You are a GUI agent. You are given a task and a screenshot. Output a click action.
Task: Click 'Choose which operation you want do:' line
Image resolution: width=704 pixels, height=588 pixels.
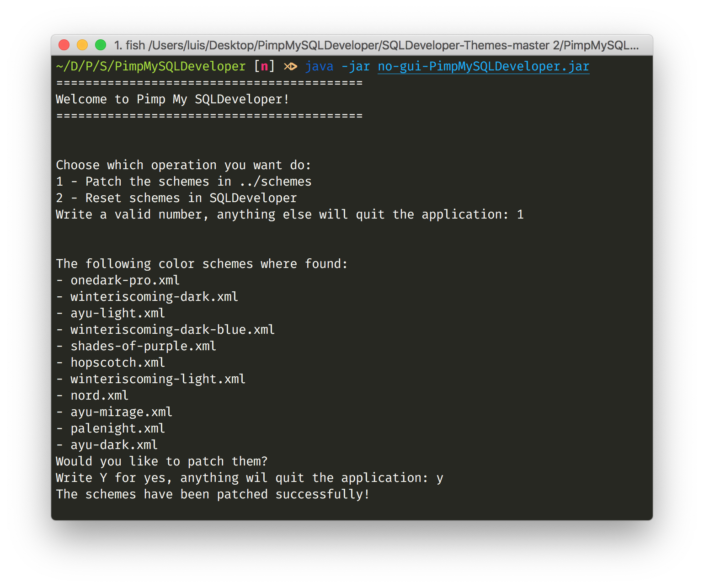[x=183, y=165]
